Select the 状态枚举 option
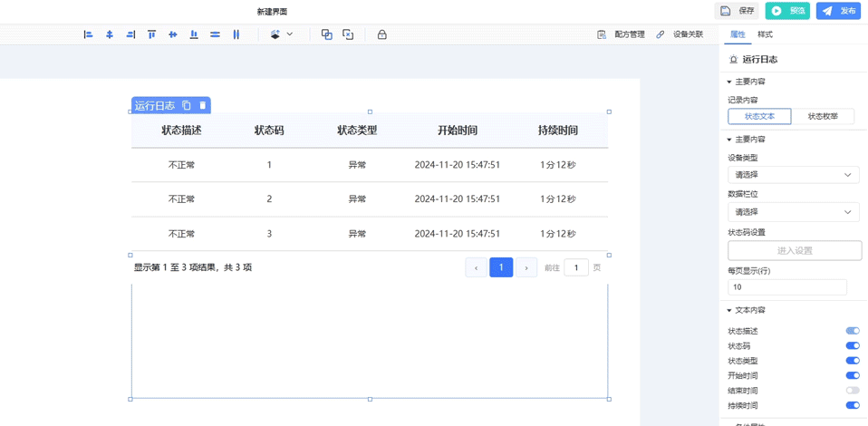Screen dimensions: 868x426 pos(823,116)
